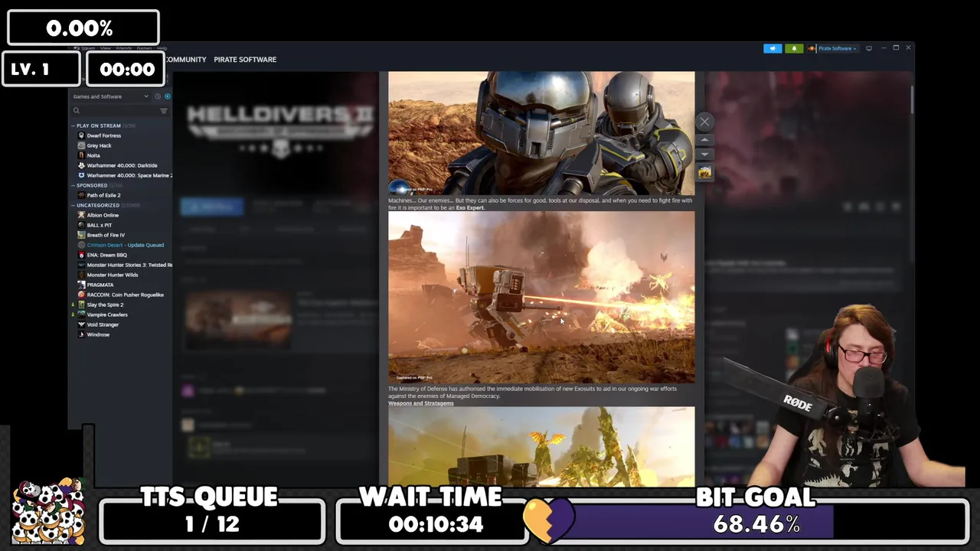Open the Friends menu

123,48
